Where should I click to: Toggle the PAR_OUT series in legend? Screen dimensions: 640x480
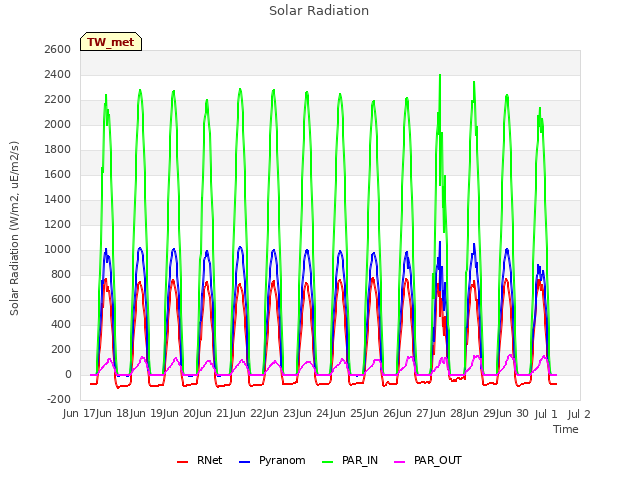coord(428,460)
